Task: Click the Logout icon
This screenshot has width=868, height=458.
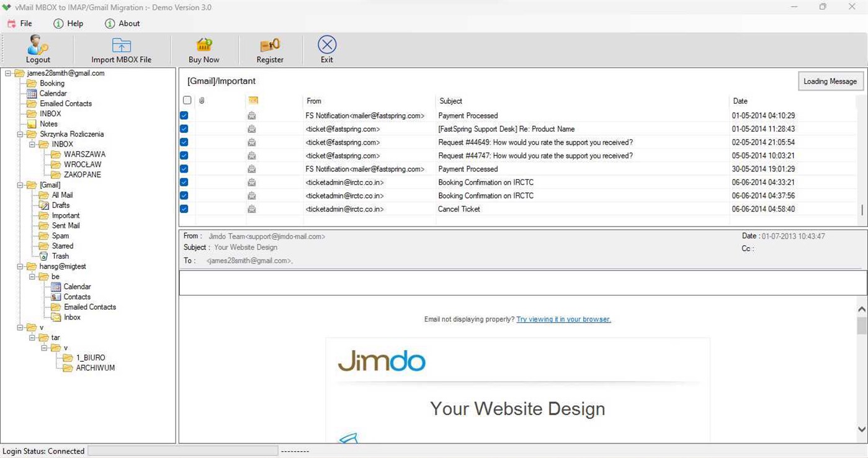Action: point(37,45)
